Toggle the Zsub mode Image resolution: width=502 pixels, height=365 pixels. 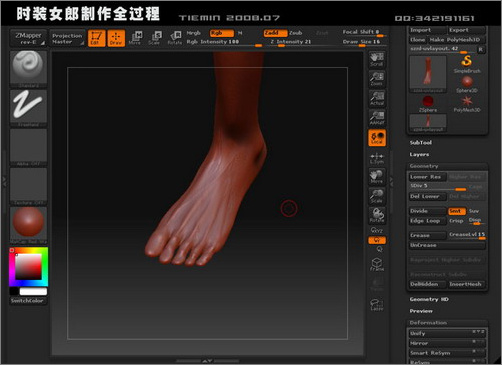tap(296, 33)
